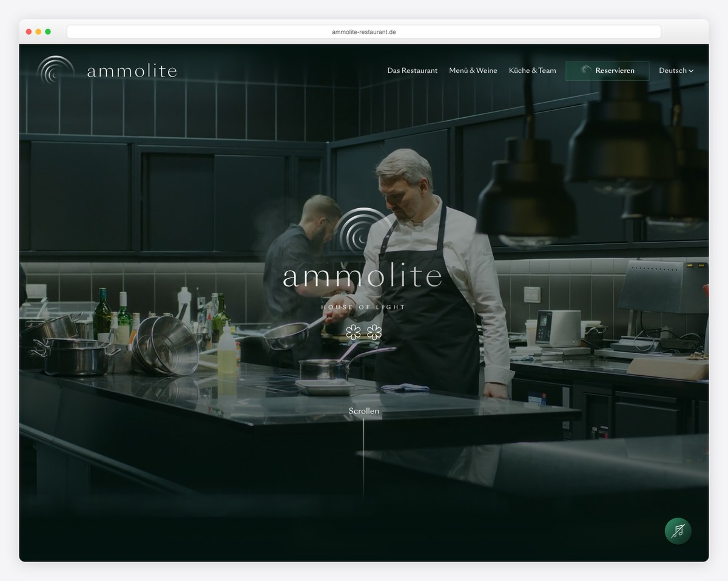This screenshot has height=581, width=728.
Task: Click the Scrollen label
Action: (x=363, y=411)
